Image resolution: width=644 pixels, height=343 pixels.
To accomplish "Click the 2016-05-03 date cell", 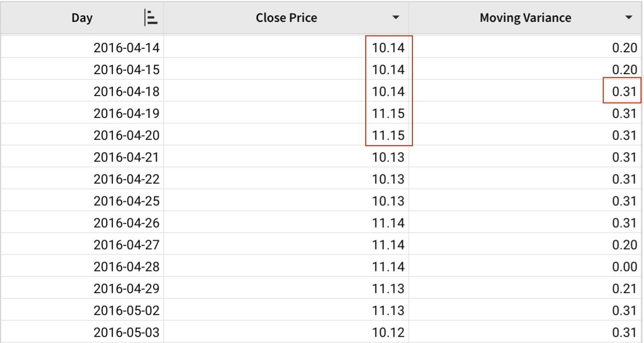I will tap(126, 333).
